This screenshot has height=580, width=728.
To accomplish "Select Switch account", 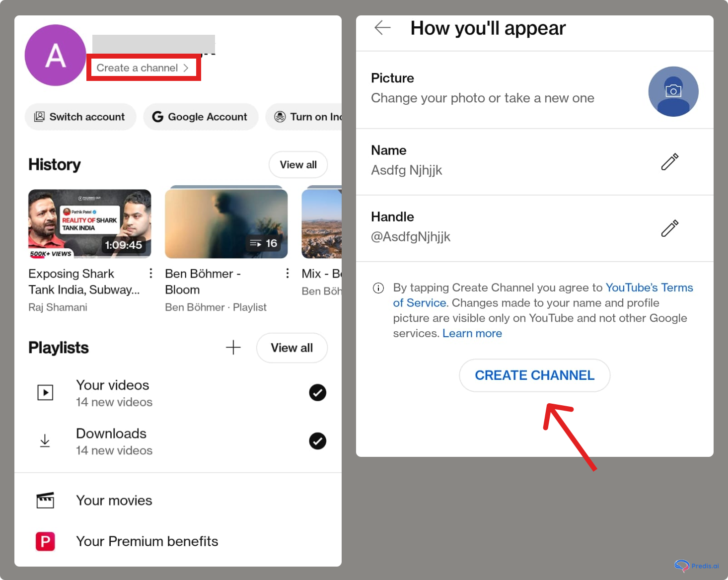I will [80, 117].
